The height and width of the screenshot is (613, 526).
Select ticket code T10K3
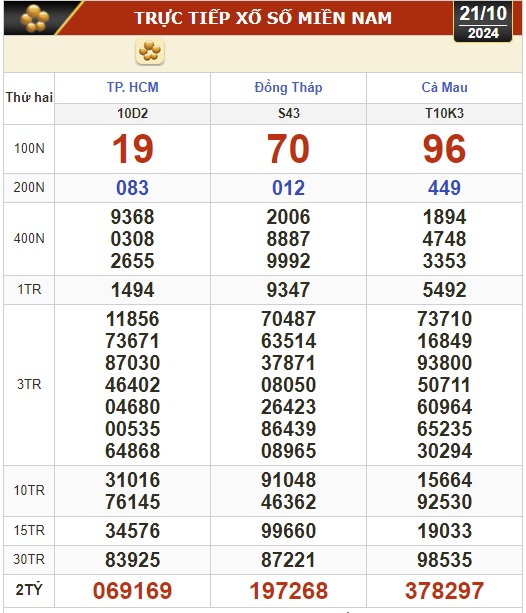pos(444,113)
